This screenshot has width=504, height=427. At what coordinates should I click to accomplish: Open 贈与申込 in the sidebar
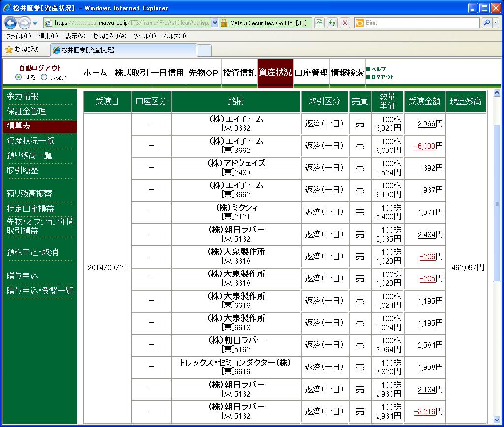(x=23, y=276)
